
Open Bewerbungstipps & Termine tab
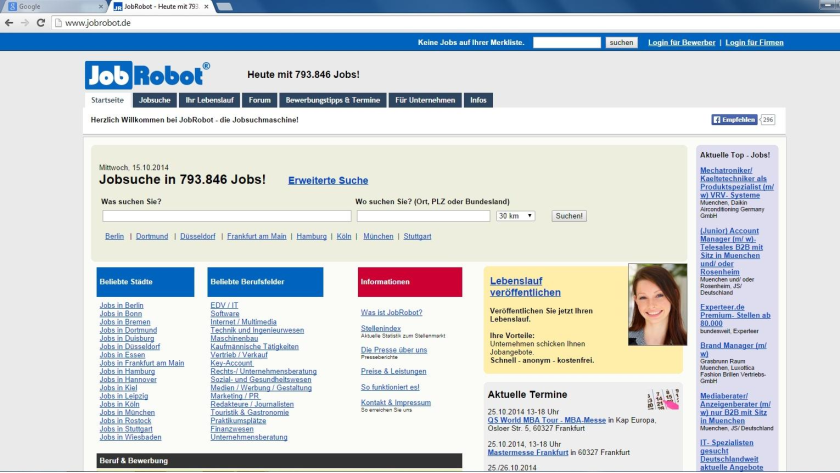click(333, 100)
